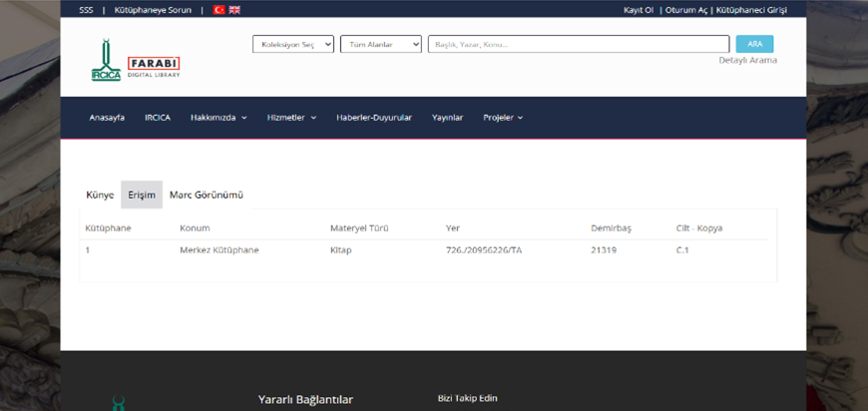The height and width of the screenshot is (411, 868).
Task: Select the Erişim tab
Action: point(142,195)
